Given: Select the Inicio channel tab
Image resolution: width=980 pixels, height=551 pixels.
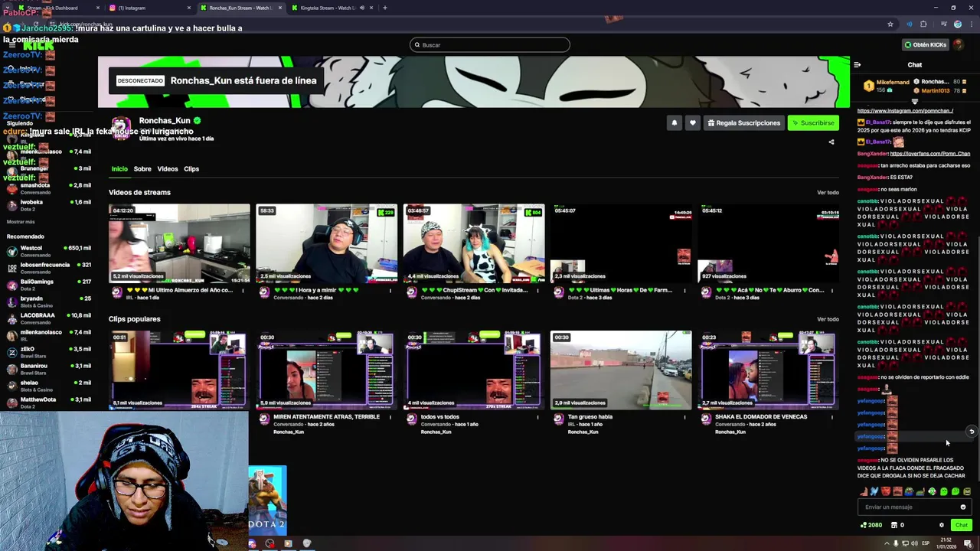Looking at the screenshot, I should [119, 168].
